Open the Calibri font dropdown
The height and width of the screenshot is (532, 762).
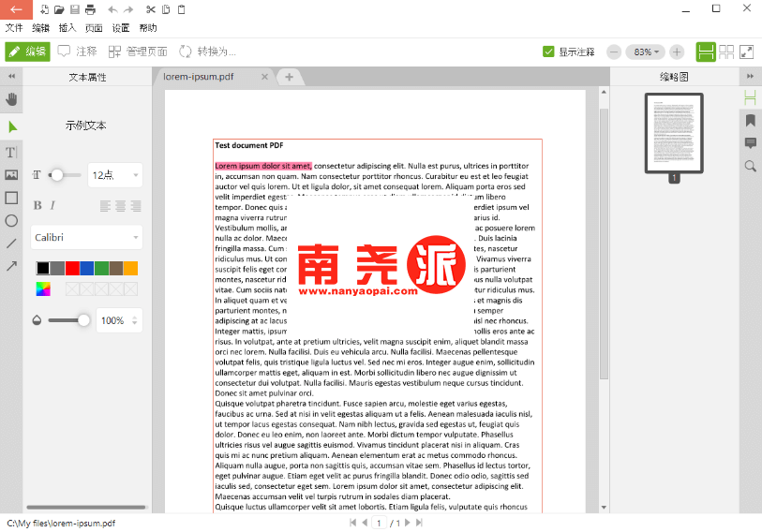(86, 238)
